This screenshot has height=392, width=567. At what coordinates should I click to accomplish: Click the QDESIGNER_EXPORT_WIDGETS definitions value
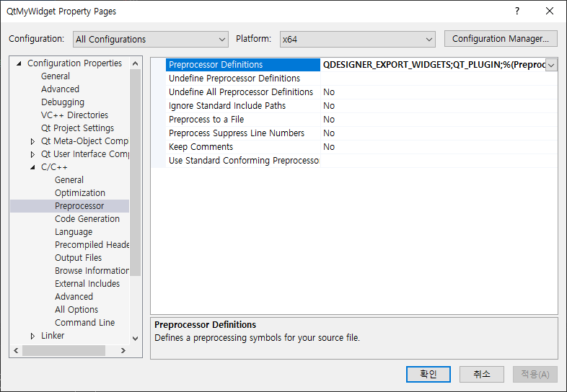(434, 65)
